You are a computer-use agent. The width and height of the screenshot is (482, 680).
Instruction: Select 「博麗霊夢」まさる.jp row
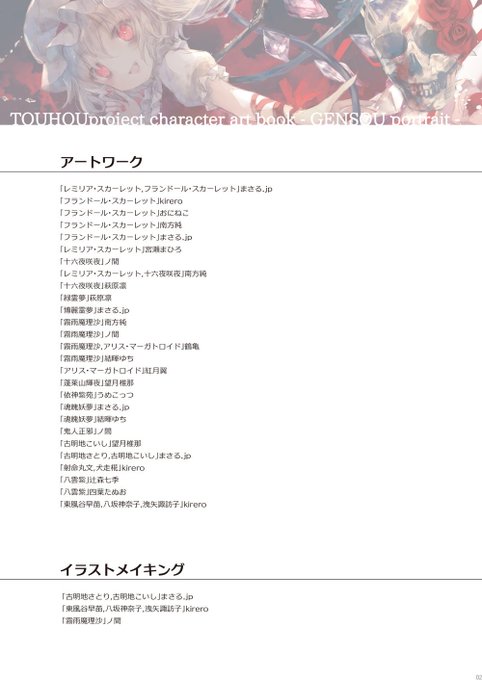[95, 310]
